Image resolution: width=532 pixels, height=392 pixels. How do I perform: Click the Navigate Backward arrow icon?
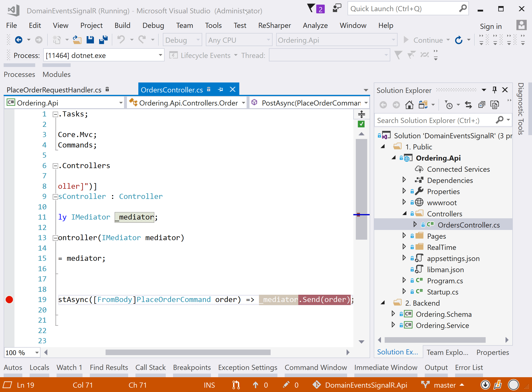tap(19, 40)
